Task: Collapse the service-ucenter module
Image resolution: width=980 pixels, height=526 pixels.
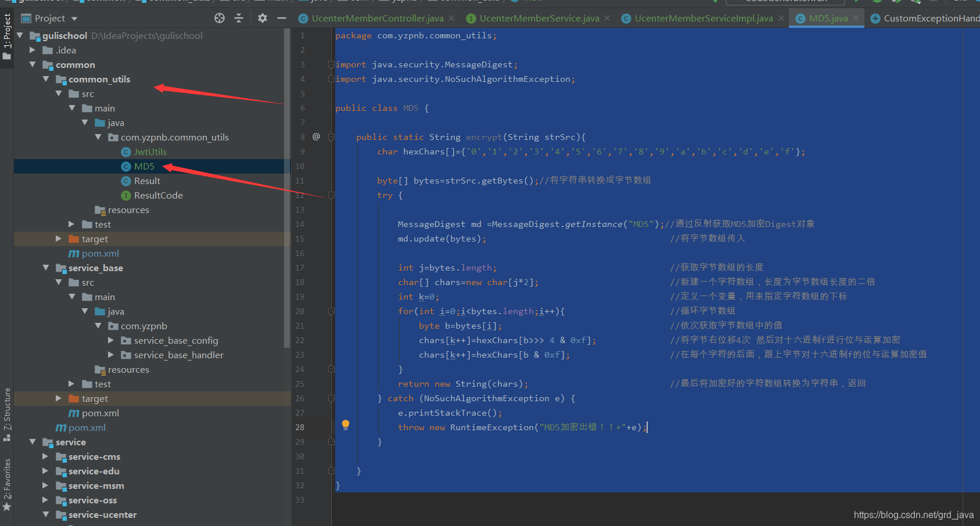Action: [x=46, y=514]
